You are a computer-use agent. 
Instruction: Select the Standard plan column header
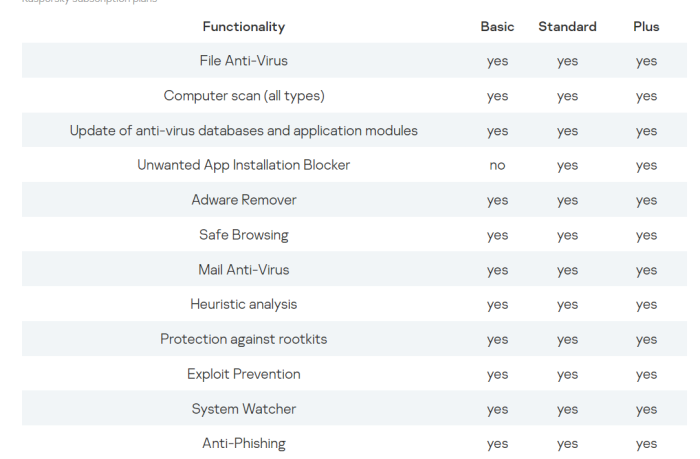pyautogui.click(x=567, y=27)
